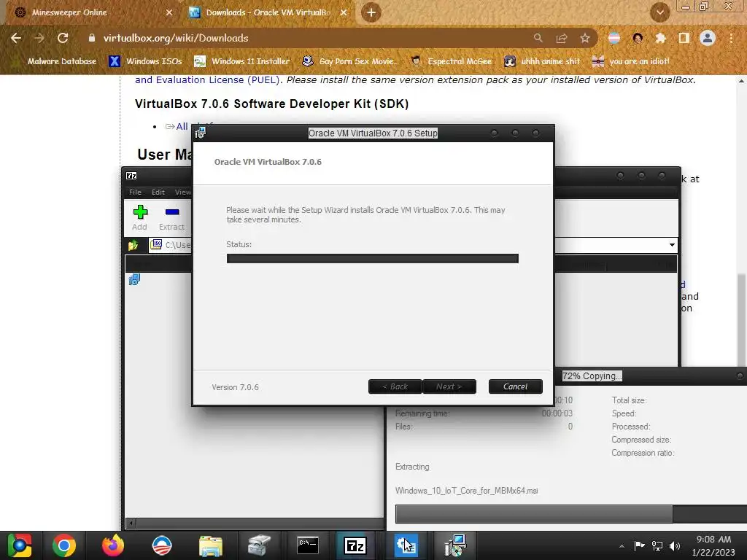
Task: Open the File menu in 7-Zip
Action: [x=135, y=192]
